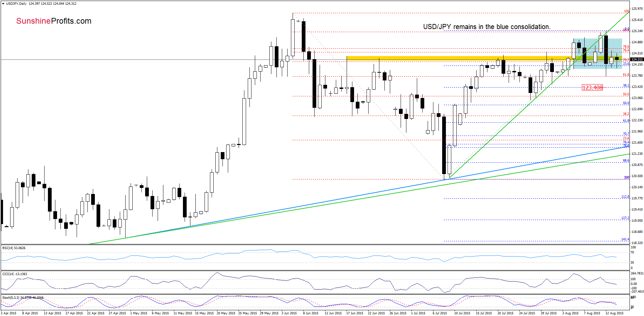Viewport: 644px width, 316px height.
Task: Click the 118.680 price axis label
Action: click(637, 232)
